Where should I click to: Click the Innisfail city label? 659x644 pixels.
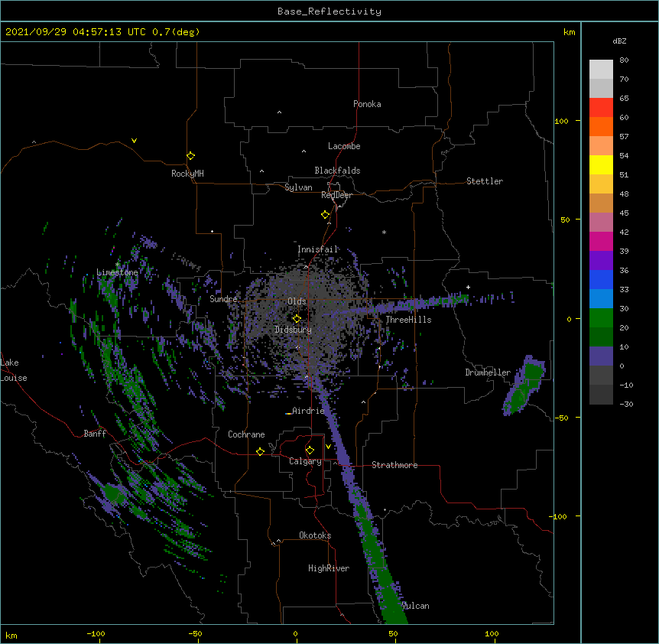click(318, 249)
